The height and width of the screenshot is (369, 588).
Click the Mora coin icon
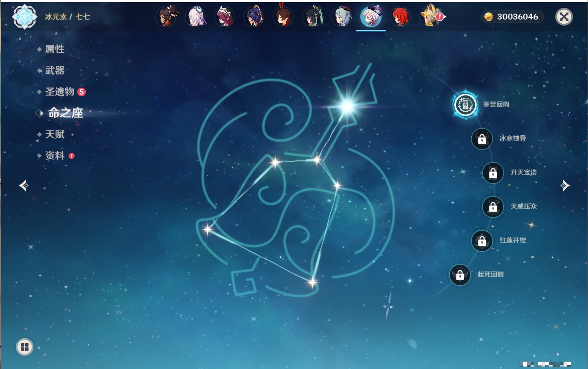coord(489,17)
